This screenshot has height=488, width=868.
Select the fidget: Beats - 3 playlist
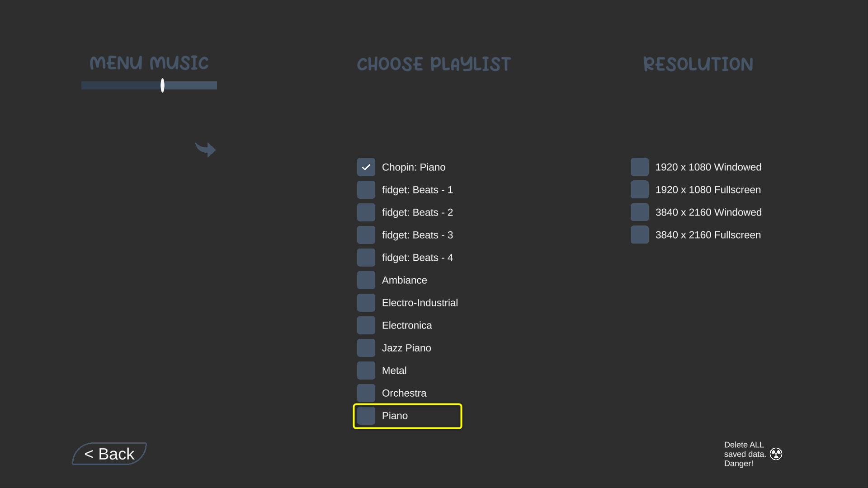366,235
